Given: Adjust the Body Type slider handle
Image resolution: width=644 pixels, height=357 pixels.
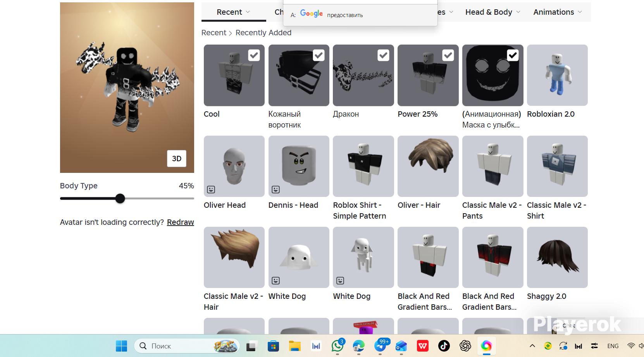Looking at the screenshot, I should click(x=120, y=198).
